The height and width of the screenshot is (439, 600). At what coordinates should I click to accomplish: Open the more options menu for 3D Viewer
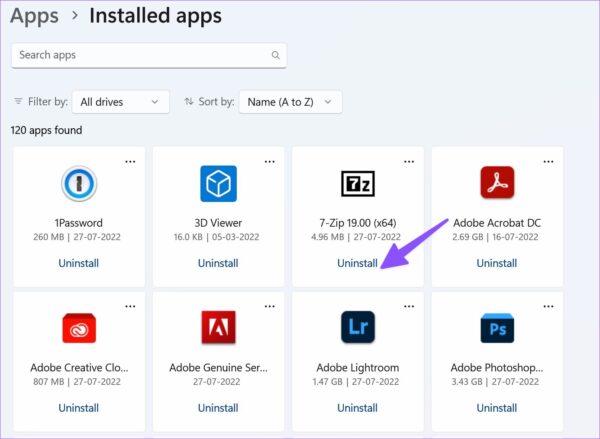[x=270, y=162]
